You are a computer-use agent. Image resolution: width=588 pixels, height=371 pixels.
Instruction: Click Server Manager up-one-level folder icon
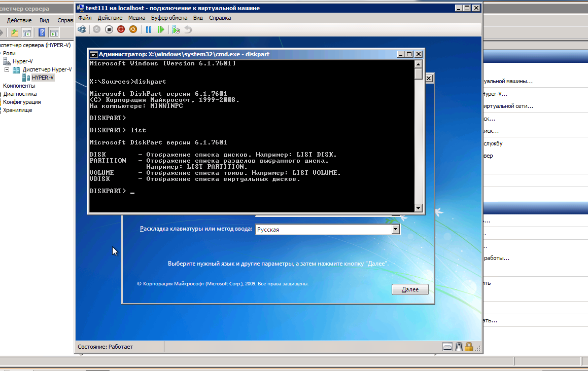[x=14, y=32]
